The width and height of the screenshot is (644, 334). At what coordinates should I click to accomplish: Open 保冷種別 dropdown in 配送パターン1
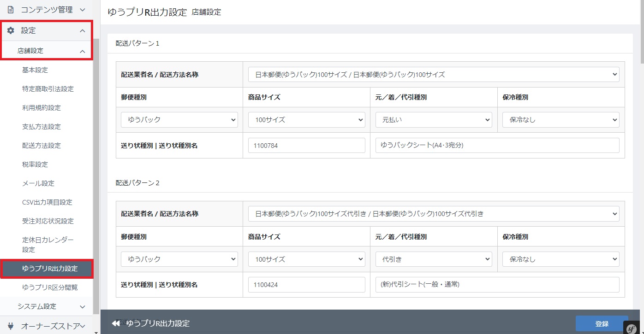pos(561,119)
